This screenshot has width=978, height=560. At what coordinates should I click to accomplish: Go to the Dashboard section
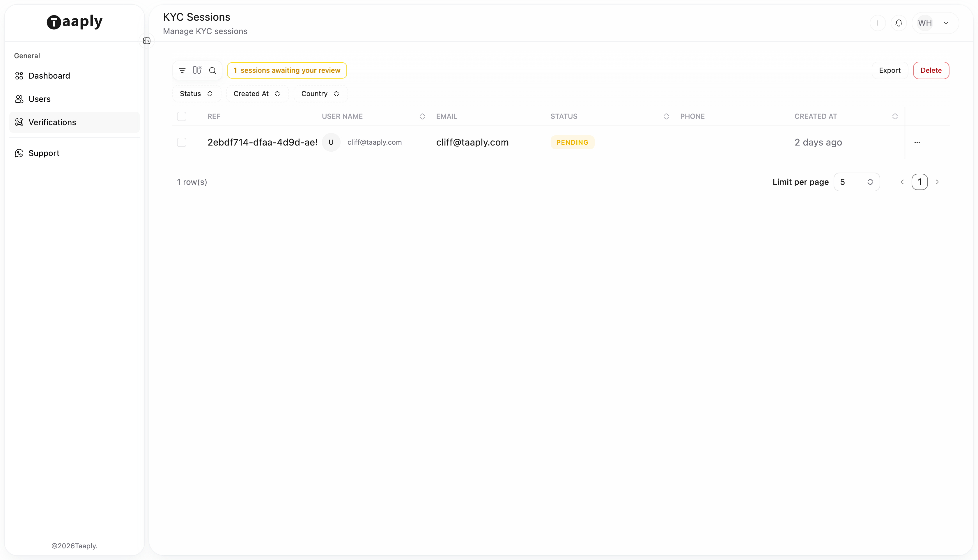coord(49,76)
